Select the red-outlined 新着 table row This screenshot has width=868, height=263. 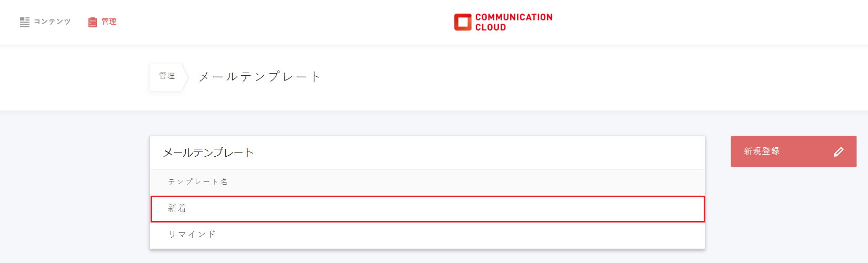tap(427, 209)
